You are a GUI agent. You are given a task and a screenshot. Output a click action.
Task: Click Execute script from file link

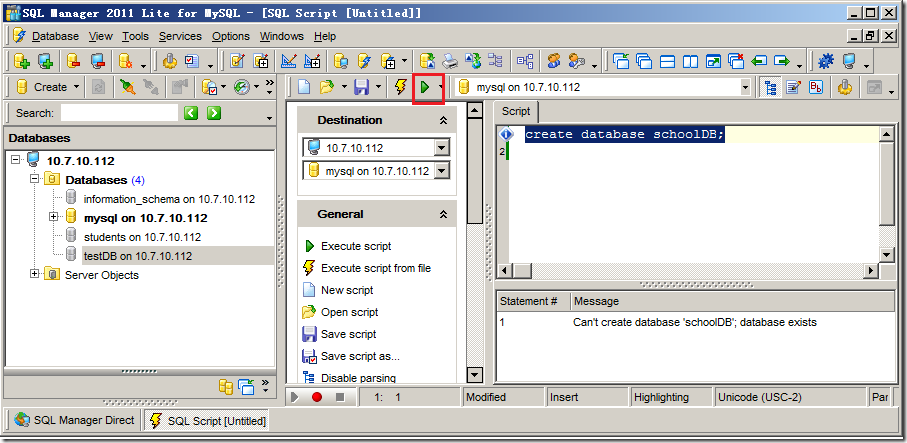tap(376, 268)
